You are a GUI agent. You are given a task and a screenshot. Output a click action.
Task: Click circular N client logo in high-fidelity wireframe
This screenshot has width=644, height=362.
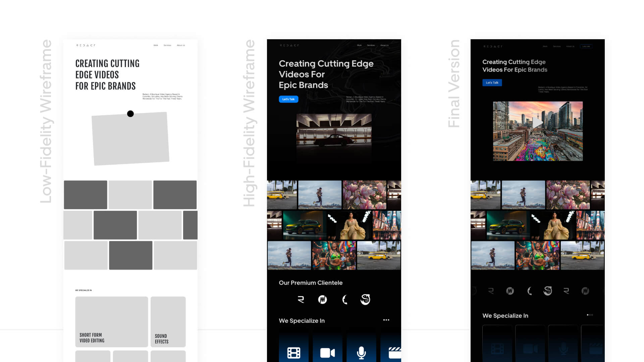(322, 299)
